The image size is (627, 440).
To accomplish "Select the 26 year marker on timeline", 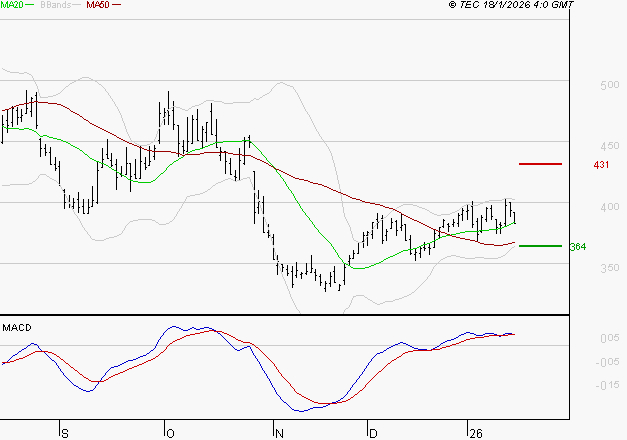I will [x=476, y=432].
